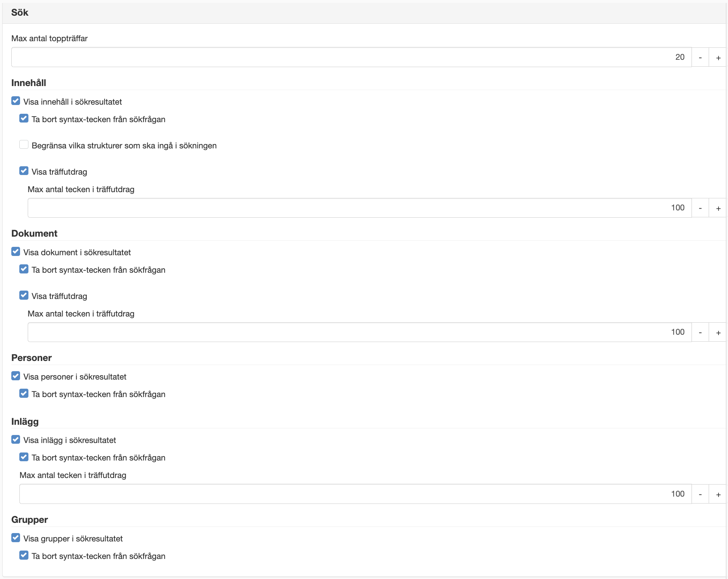Decrease Inlägg träffutdrag character limit
Image resolution: width=728 pixels, height=579 pixels.
tap(700, 494)
